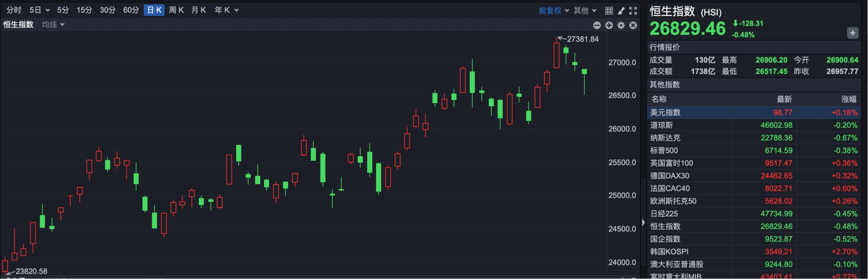Close the chart indicator with X icon
This screenshot has width=868, height=279.
coord(633,25)
